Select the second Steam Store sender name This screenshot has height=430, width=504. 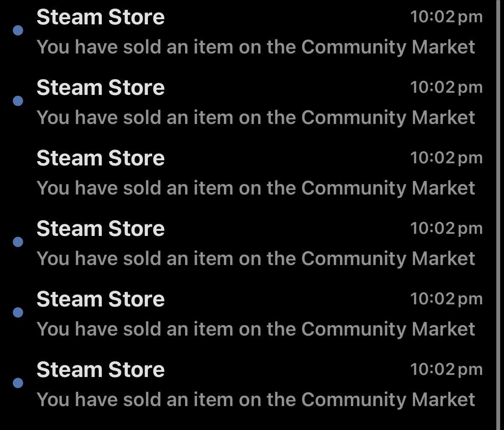click(100, 88)
